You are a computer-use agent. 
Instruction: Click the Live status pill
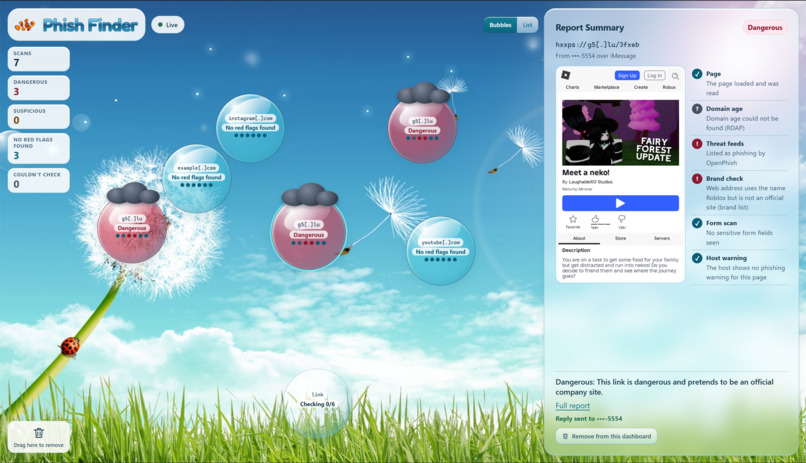[x=168, y=25]
